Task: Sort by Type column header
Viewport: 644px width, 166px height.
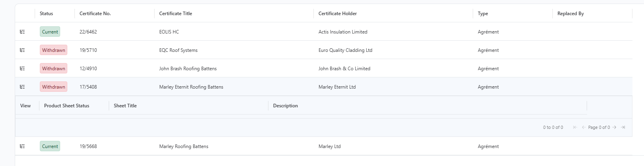Action: (x=483, y=14)
